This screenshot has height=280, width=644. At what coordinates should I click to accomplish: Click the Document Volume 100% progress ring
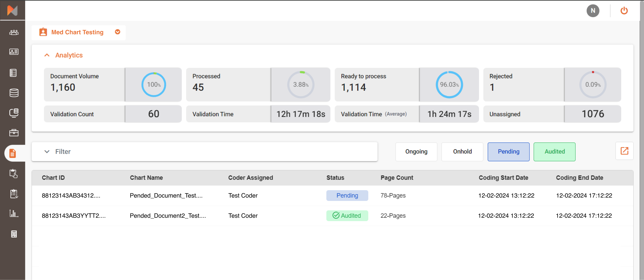pos(154,84)
